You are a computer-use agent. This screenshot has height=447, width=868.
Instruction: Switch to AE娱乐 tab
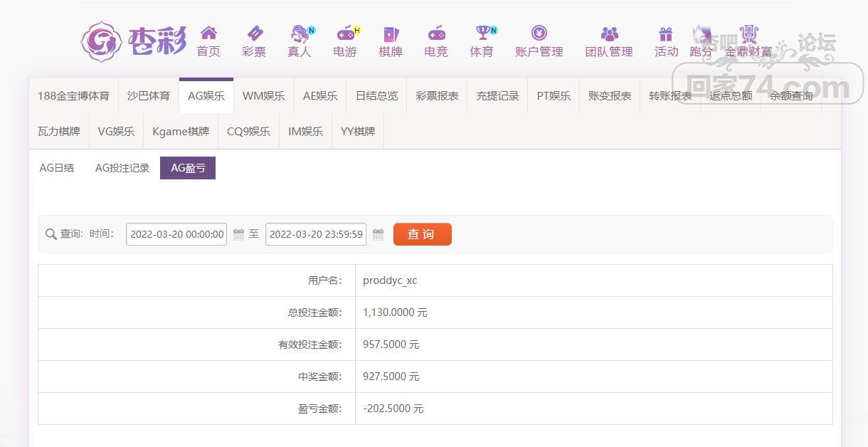pos(320,95)
